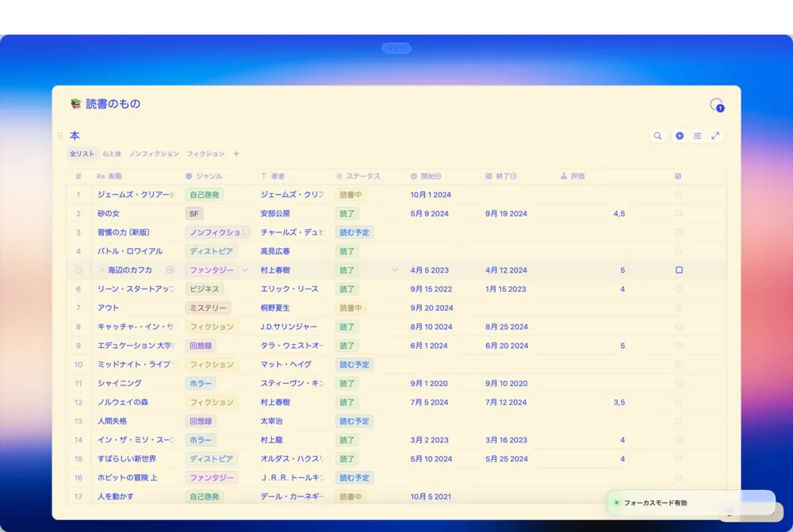
Task: Select the end date 3月 16 2023
Action: [x=506, y=440]
